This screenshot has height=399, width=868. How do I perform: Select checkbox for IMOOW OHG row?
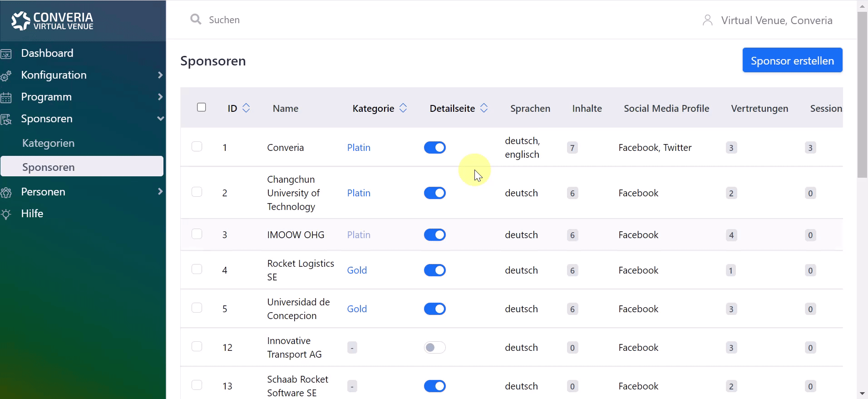(197, 234)
